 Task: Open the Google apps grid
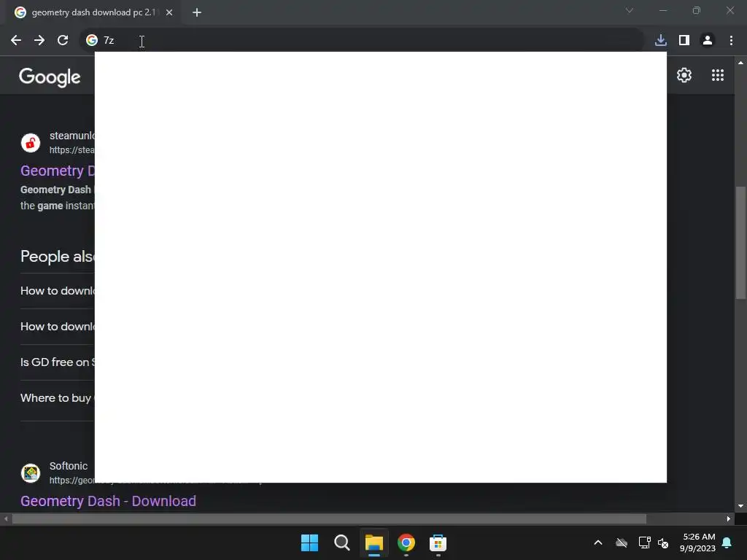coord(718,75)
